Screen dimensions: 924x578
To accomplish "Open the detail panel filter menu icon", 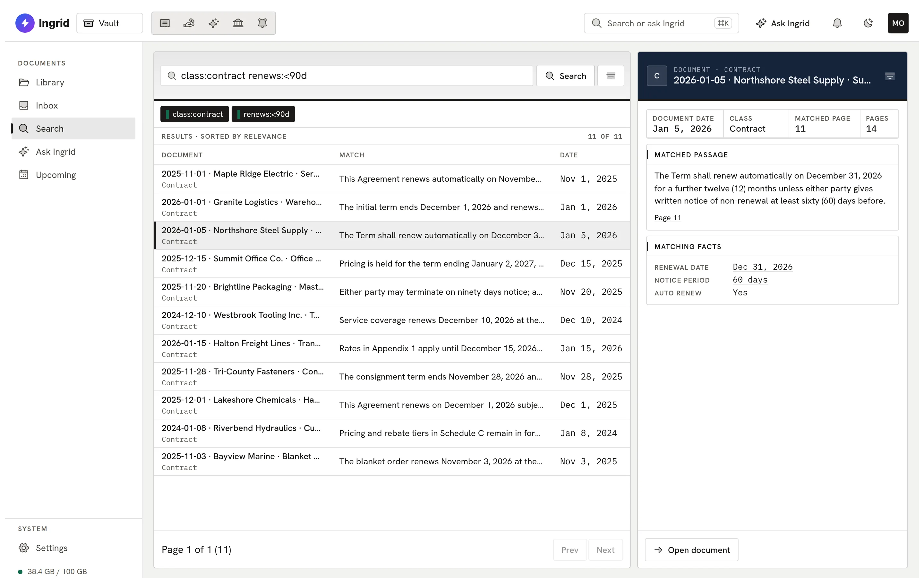I will [890, 76].
